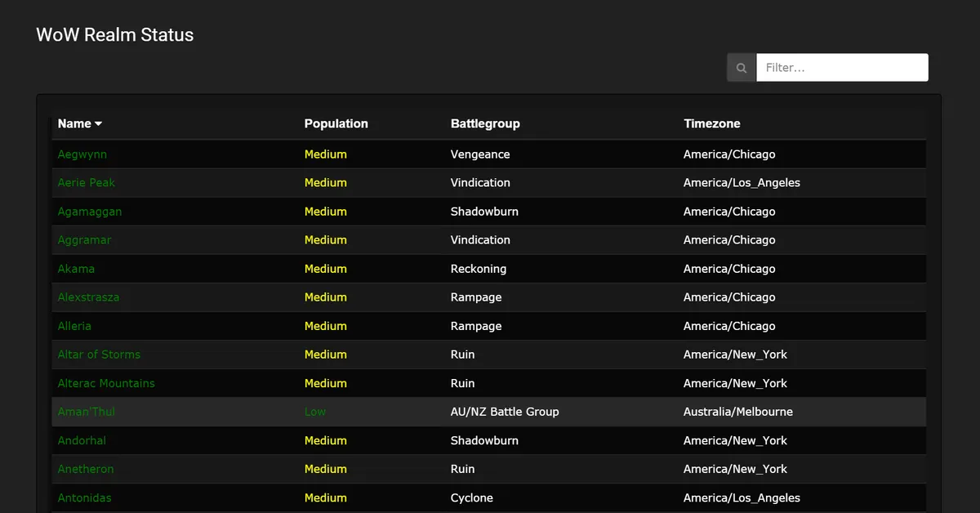The height and width of the screenshot is (513, 980).
Task: Select the Agamaggan realm name
Action: [x=89, y=212]
